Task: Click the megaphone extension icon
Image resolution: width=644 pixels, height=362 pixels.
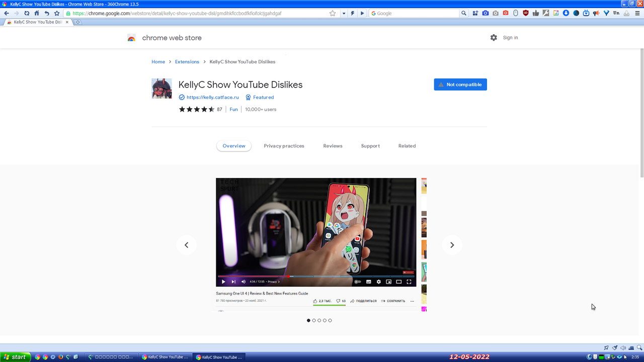Action: point(596,13)
